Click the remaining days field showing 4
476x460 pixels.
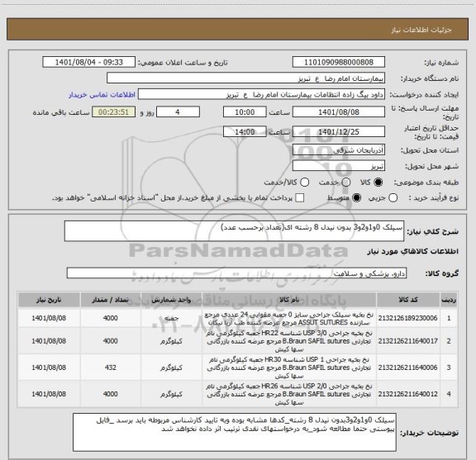click(178, 112)
